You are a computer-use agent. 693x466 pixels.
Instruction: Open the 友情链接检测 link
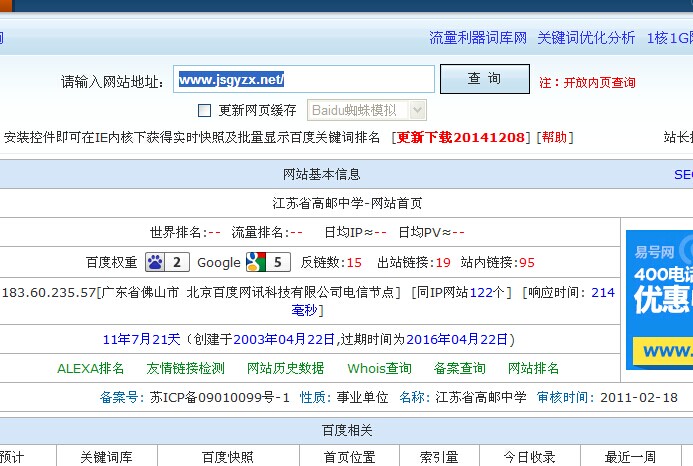(186, 368)
